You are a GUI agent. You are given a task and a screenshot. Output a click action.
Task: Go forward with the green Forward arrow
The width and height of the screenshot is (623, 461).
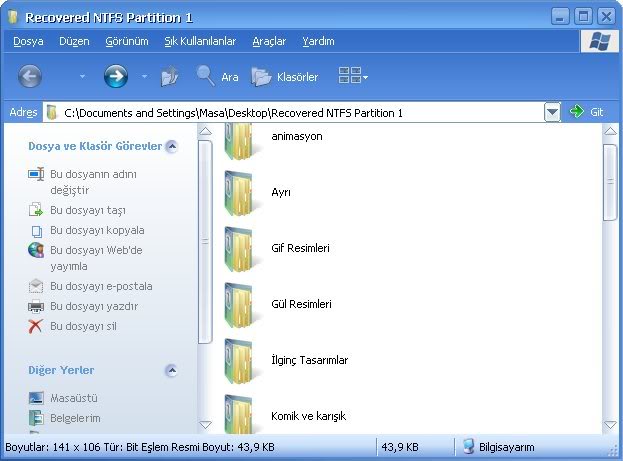click(116, 76)
